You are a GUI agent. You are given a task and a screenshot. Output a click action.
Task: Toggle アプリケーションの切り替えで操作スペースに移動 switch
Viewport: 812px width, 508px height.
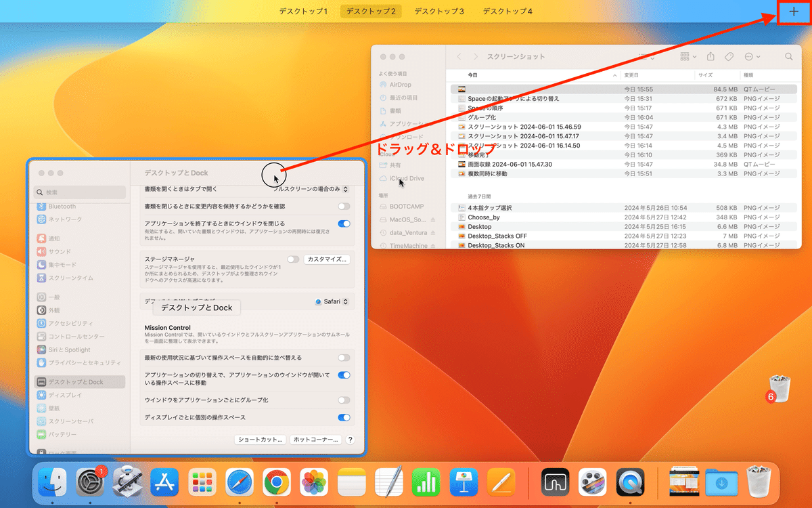point(344,375)
